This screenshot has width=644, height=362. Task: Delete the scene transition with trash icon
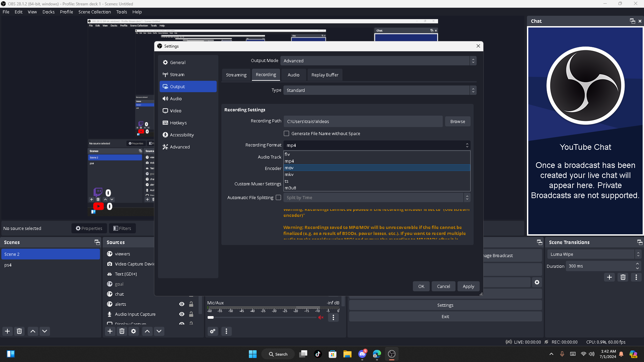623,277
